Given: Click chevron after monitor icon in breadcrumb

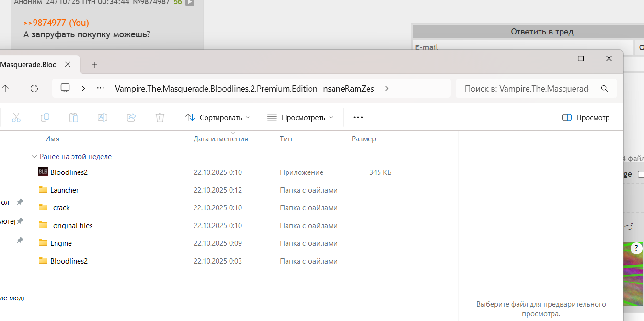Looking at the screenshot, I should 83,88.
